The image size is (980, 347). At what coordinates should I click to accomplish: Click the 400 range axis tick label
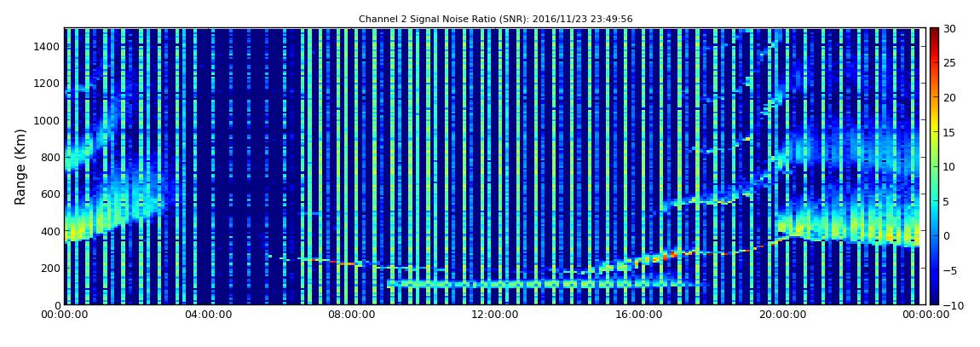(x=50, y=231)
